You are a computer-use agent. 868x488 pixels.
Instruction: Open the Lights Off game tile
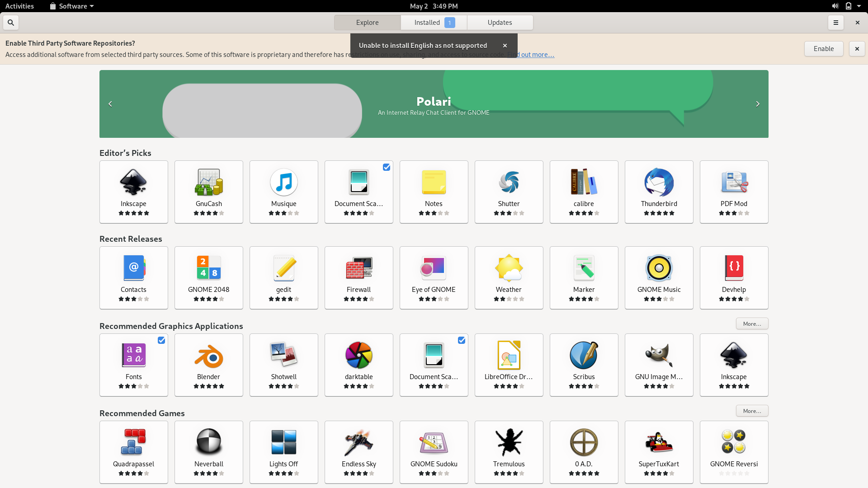[x=283, y=452]
